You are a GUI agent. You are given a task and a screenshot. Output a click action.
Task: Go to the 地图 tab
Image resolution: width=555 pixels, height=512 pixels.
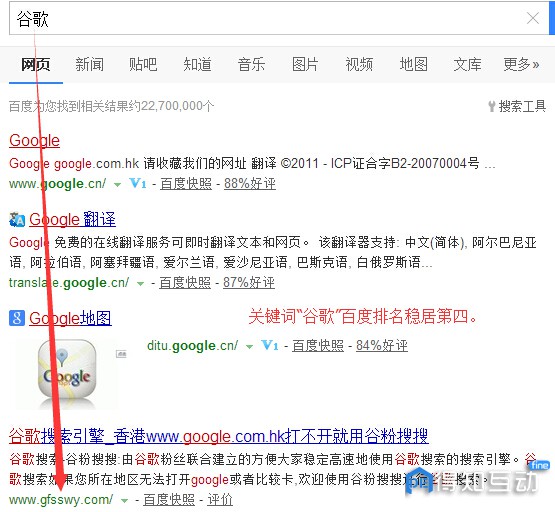click(x=413, y=65)
